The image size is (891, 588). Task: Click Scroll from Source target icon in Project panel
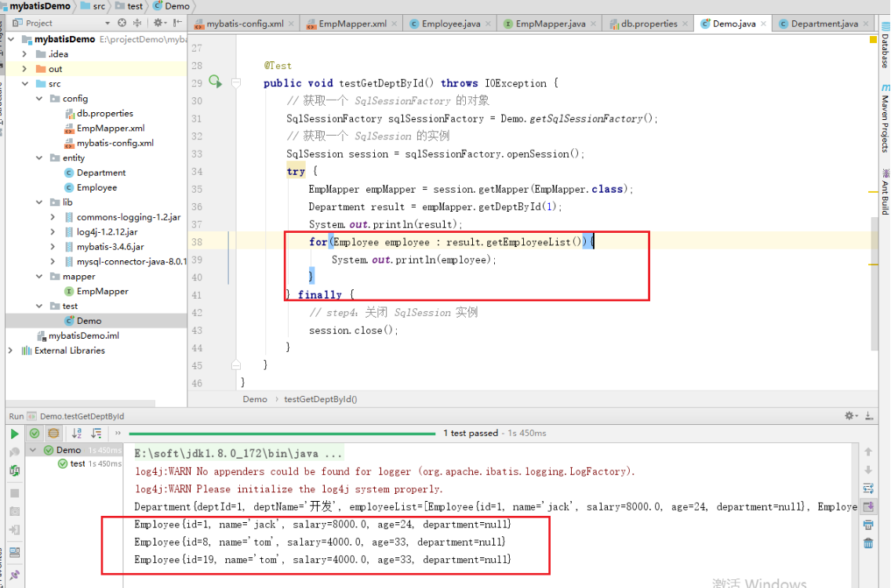click(122, 23)
